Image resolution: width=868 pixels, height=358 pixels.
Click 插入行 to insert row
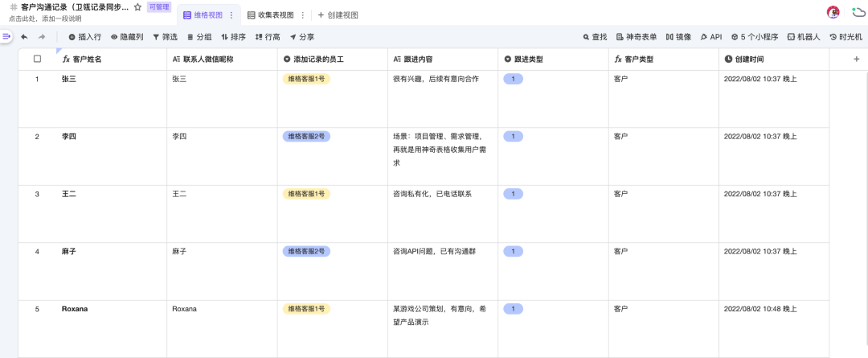(84, 37)
